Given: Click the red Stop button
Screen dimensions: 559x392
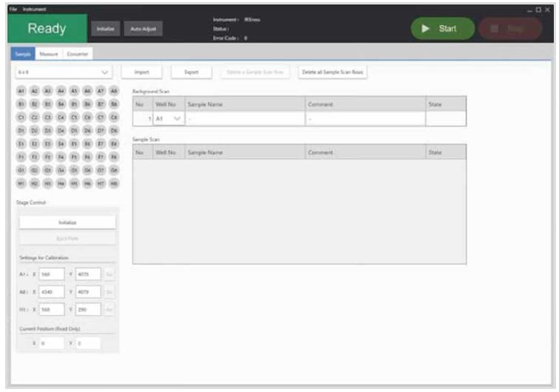Looking at the screenshot, I should 511,29.
